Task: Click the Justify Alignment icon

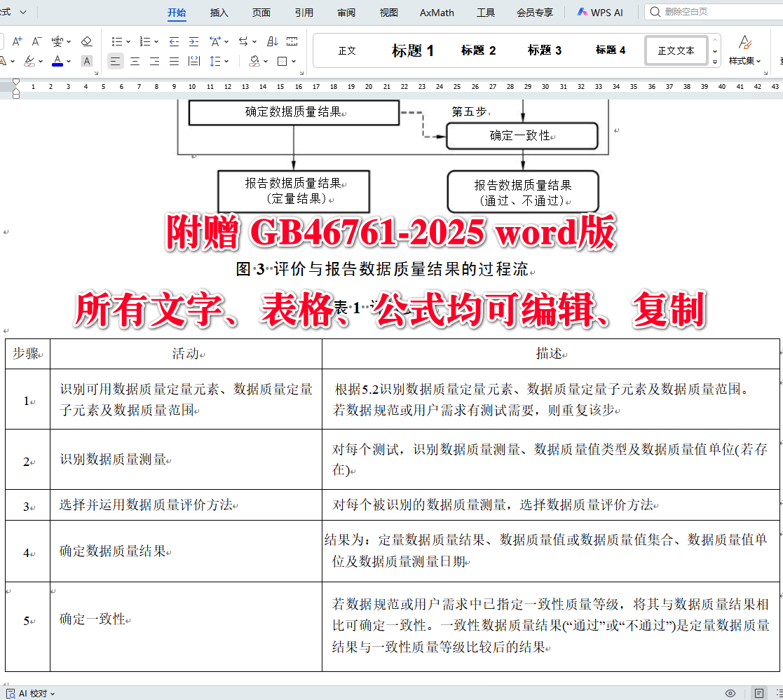Action: [x=175, y=62]
